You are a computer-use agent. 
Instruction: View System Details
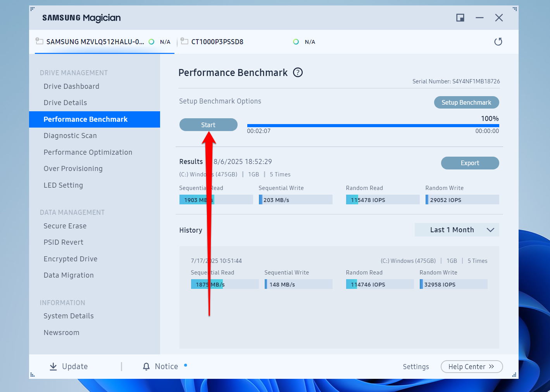pyautogui.click(x=69, y=316)
